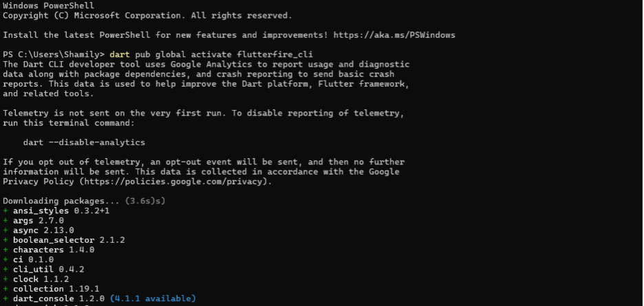Pick the characters 1.4.0 package line
Screen dimensions: 644x306
(53, 250)
